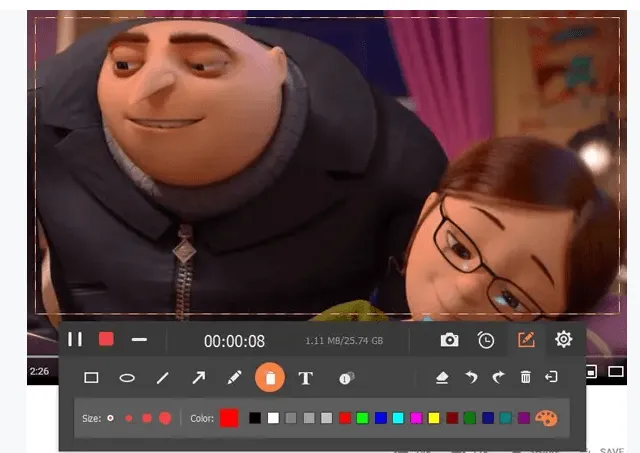Open the custom color palette icon
The width and height of the screenshot is (640, 453).
[546, 418]
